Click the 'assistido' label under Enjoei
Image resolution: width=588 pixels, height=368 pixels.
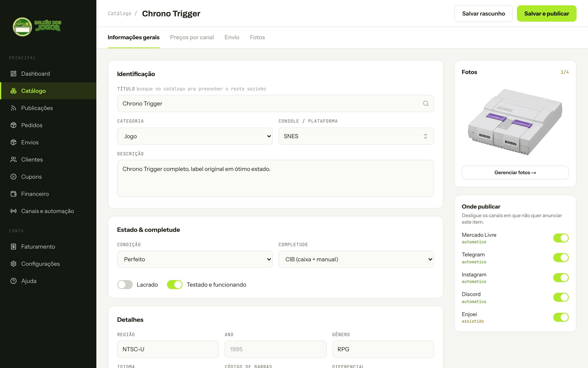(x=473, y=321)
